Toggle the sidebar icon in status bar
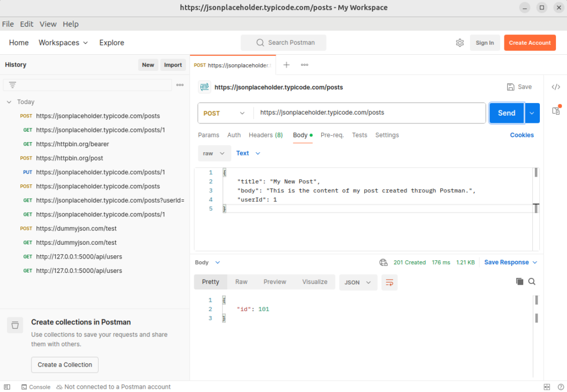 tap(7, 387)
